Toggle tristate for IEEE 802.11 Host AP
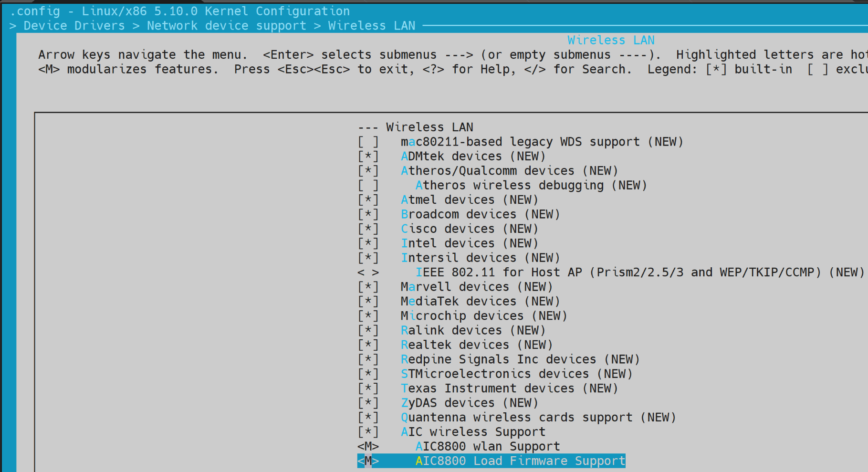Screen dimensions: 868x472 [x=368, y=272]
